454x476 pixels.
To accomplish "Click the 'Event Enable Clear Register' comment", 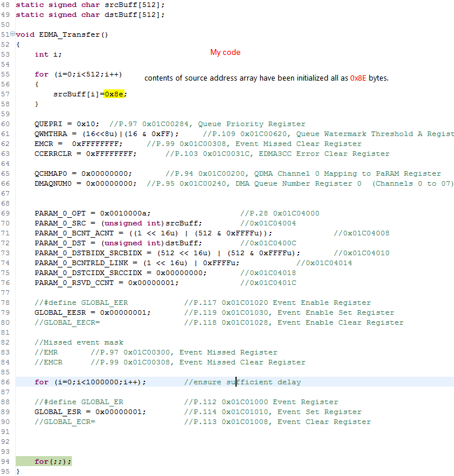I will coord(341,322).
